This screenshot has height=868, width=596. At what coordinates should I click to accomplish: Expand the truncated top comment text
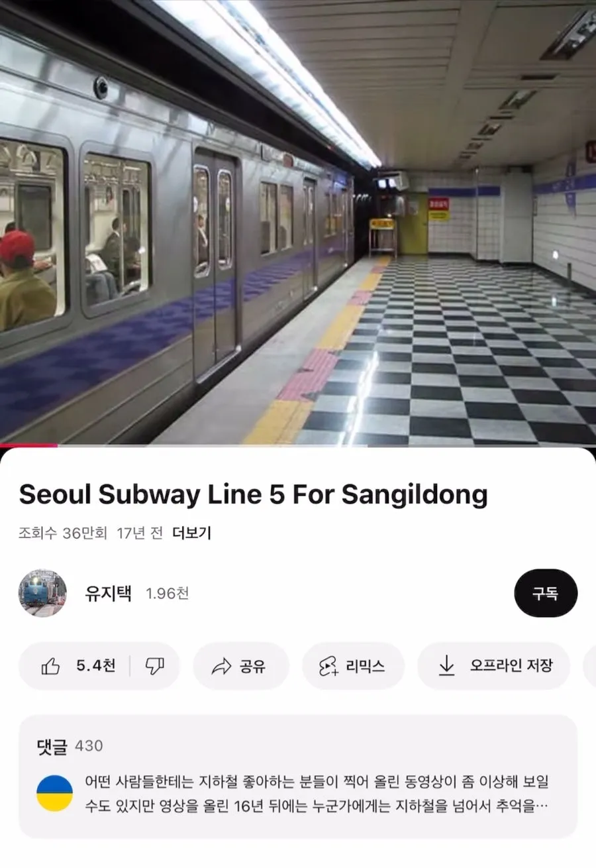click(x=317, y=794)
